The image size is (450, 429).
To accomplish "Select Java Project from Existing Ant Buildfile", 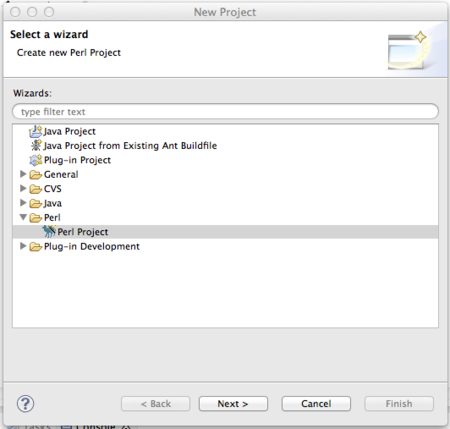I will click(x=130, y=146).
